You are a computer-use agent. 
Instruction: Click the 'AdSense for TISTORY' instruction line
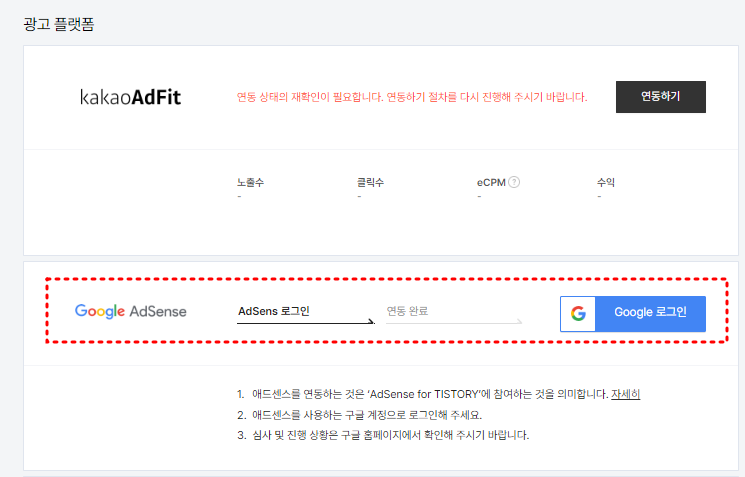(x=439, y=394)
